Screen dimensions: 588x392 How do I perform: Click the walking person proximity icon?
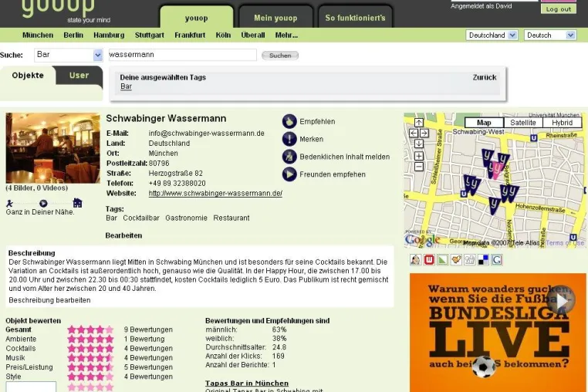click(x=9, y=203)
